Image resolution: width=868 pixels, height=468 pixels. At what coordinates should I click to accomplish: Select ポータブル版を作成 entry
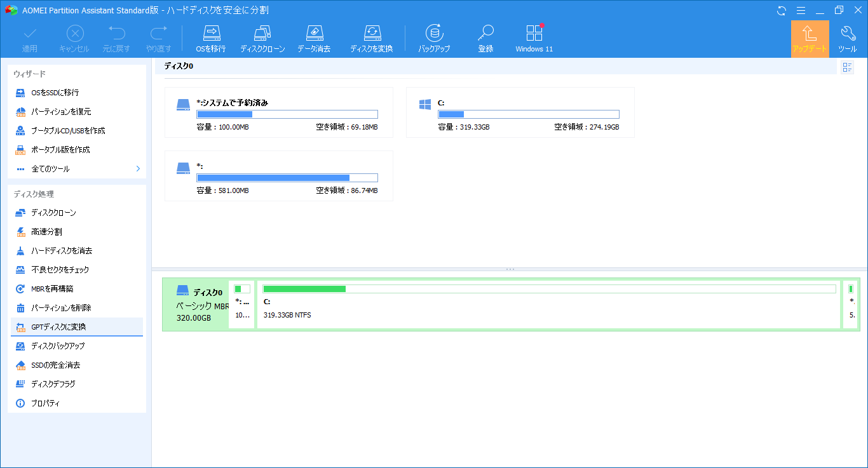tap(77, 150)
